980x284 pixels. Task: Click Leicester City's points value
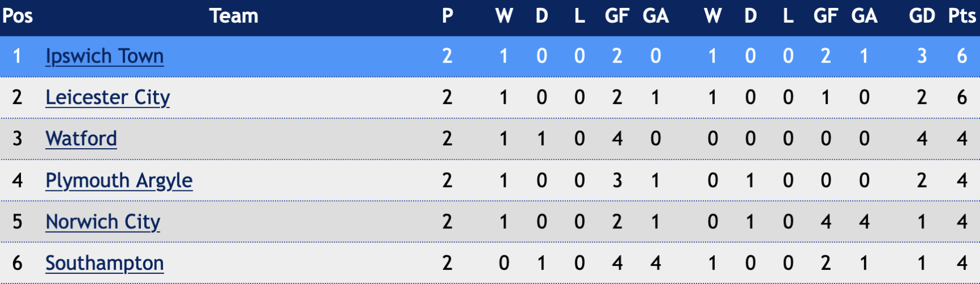coord(962,98)
